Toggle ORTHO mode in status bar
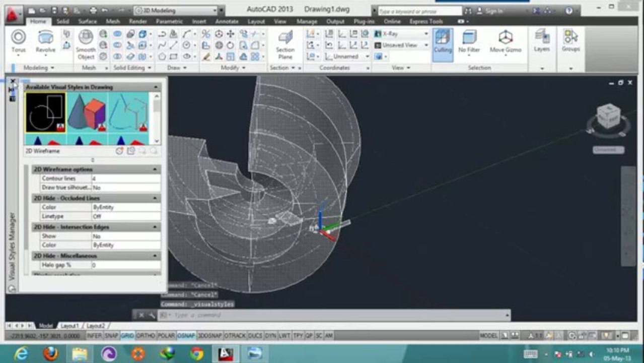The image size is (644, 363). tap(146, 336)
